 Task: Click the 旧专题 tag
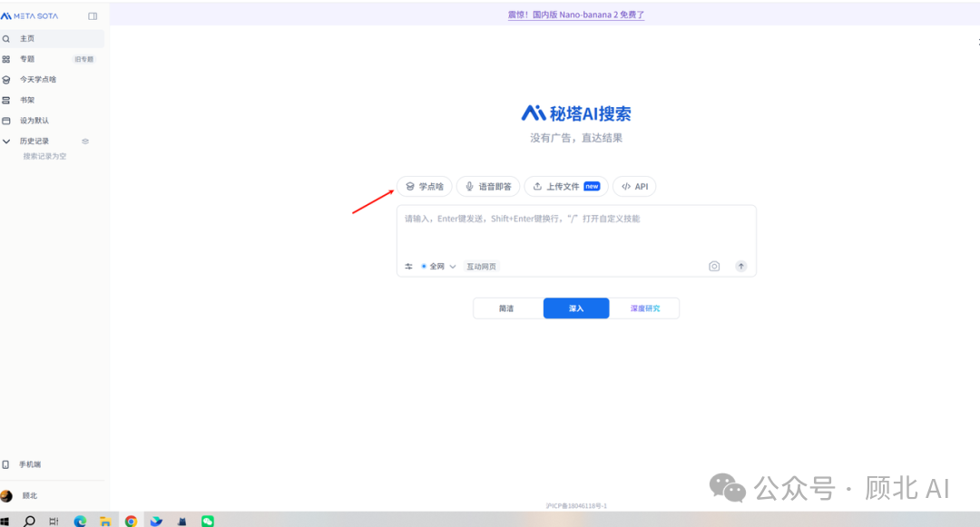tap(83, 59)
